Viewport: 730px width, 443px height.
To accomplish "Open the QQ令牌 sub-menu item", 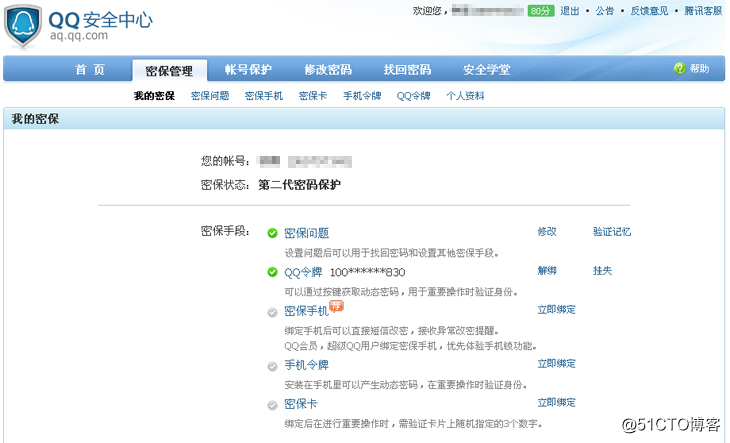I will pyautogui.click(x=413, y=96).
